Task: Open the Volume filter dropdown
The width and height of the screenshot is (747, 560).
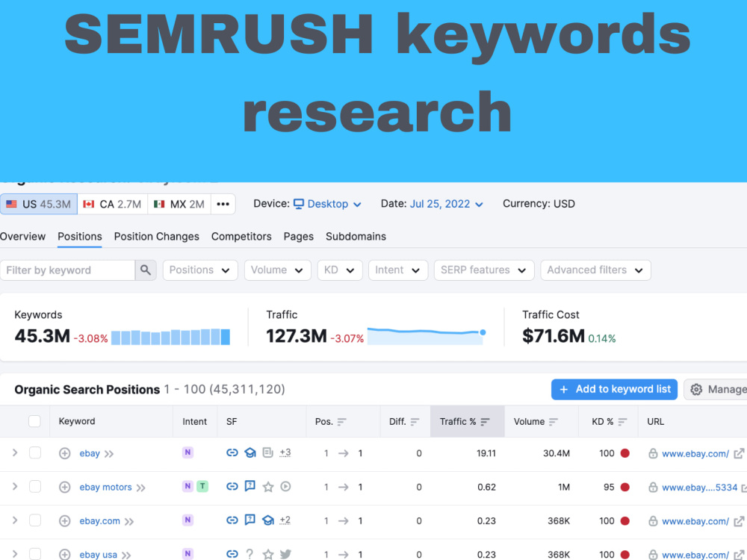Action: (x=277, y=270)
